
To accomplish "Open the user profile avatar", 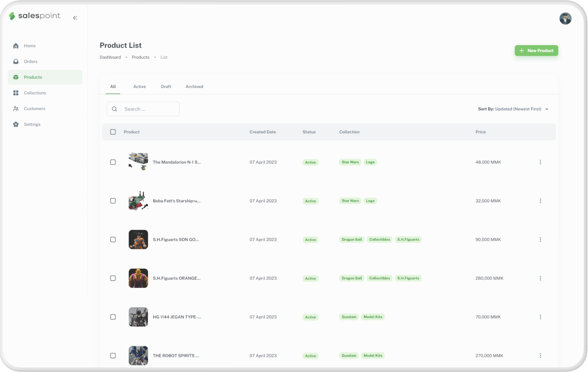I will pyautogui.click(x=565, y=18).
